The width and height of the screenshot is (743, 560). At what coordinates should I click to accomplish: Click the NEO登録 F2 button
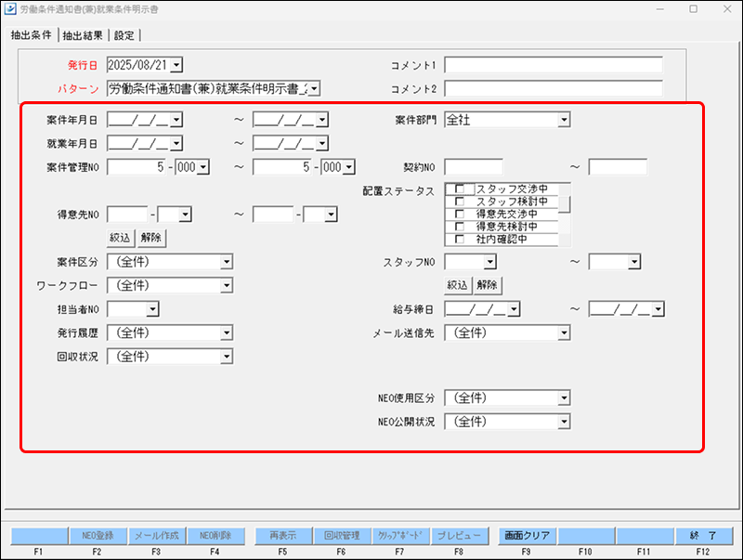[98, 536]
